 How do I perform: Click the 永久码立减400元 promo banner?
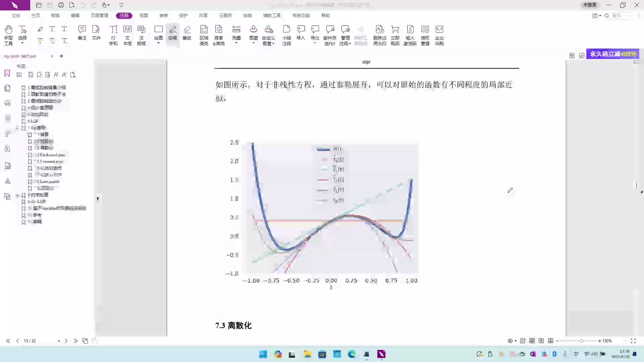[612, 54]
